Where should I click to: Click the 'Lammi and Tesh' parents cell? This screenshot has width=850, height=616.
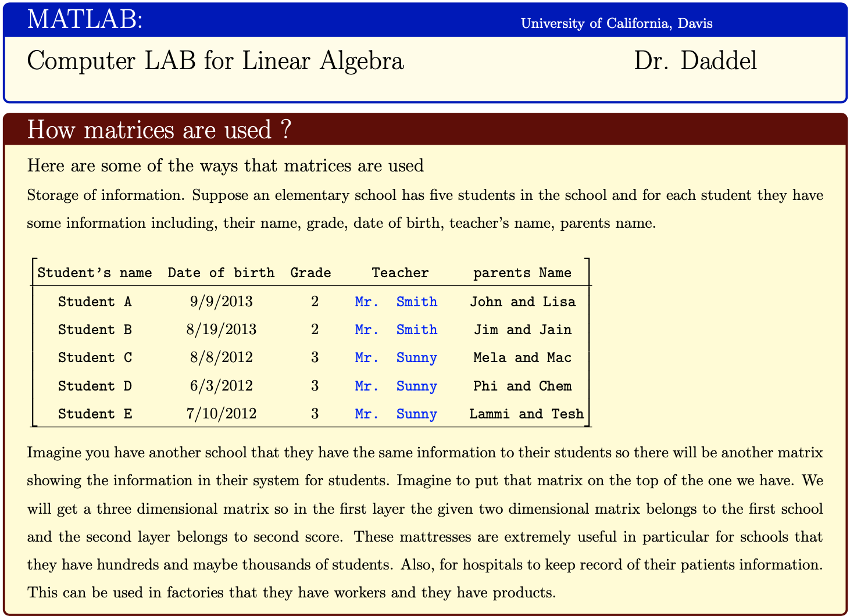tap(526, 414)
